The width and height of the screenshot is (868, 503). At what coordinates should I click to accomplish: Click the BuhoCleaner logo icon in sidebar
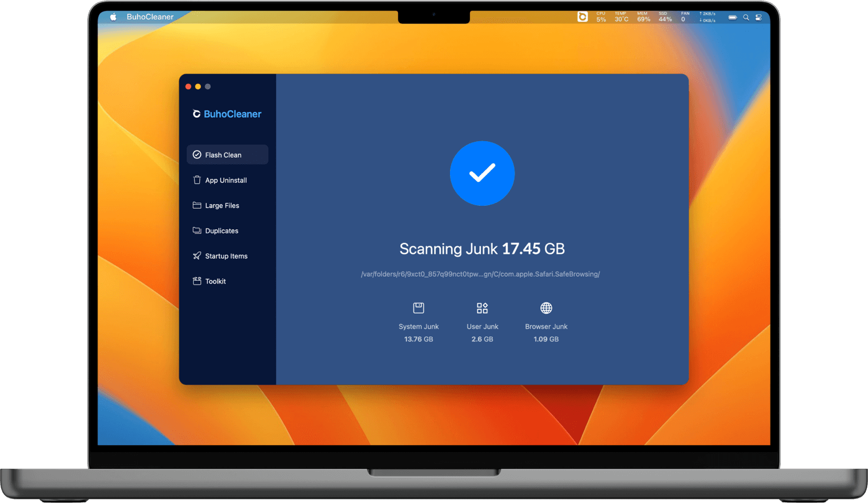(196, 114)
